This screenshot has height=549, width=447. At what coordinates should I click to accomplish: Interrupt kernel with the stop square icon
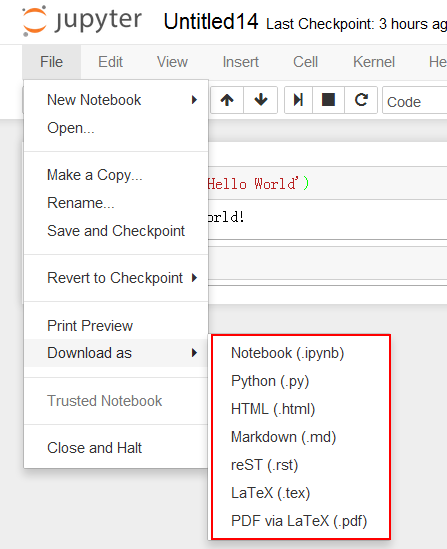(x=328, y=100)
